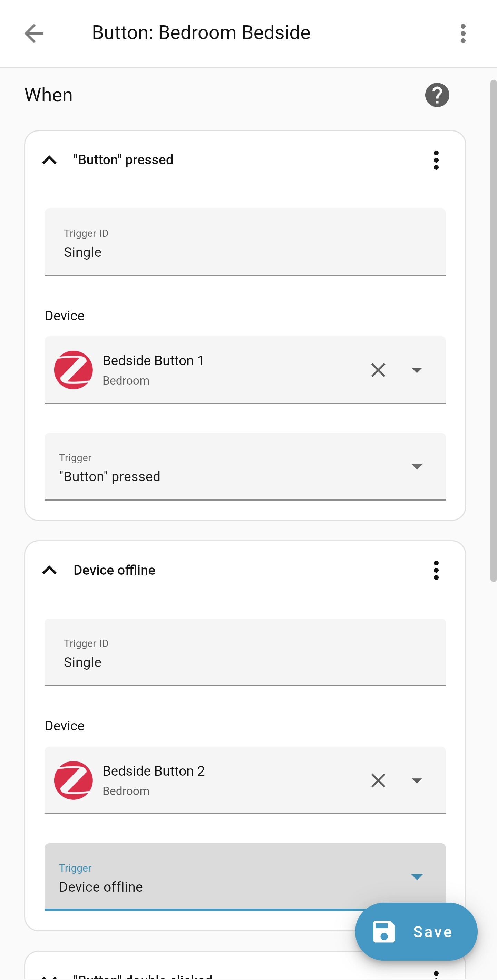Open the Device offline Trigger dropdown
This screenshot has height=980, width=497.
click(417, 877)
